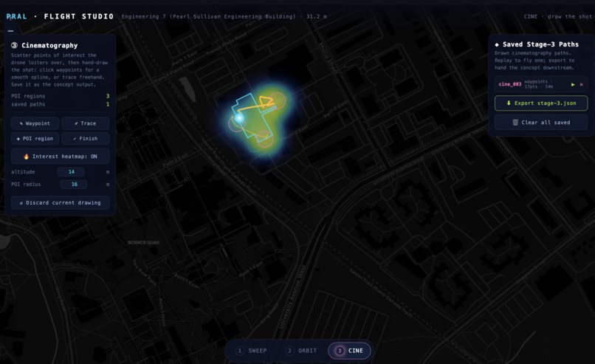
Task: Discard the current drawing
Action: tap(61, 203)
